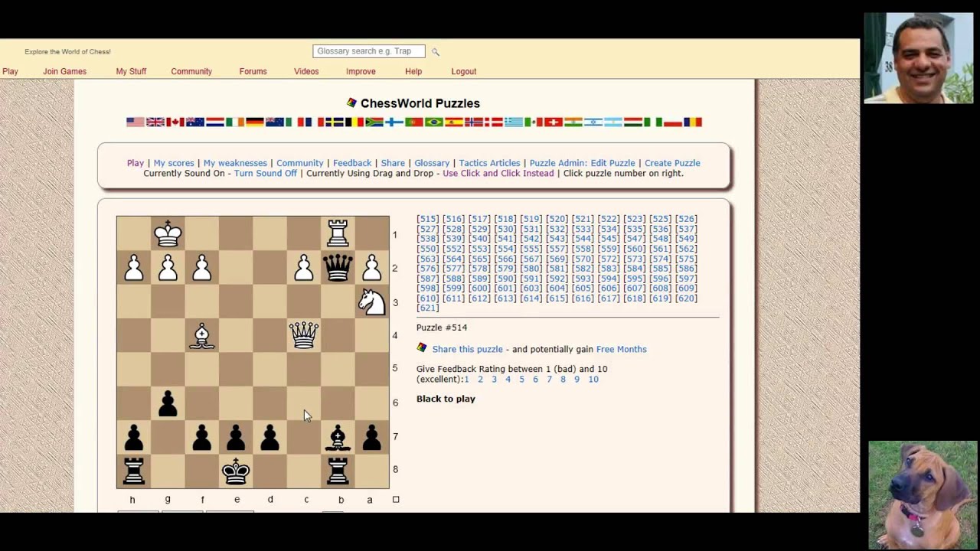
Task: Select the Israel flag
Action: click(x=593, y=122)
